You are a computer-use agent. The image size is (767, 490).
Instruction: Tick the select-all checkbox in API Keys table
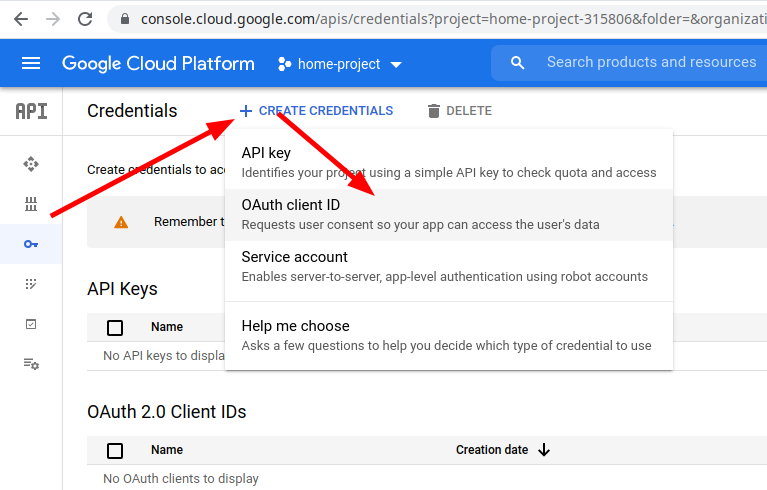[x=115, y=327]
